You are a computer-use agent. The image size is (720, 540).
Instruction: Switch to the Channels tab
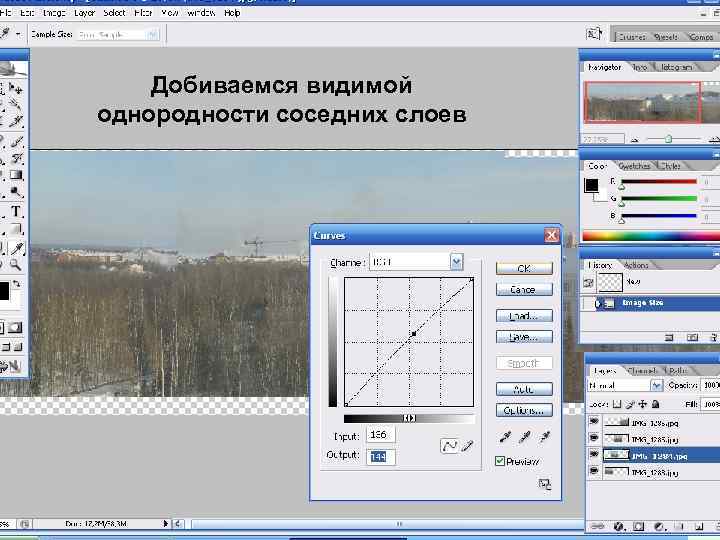coord(642,370)
